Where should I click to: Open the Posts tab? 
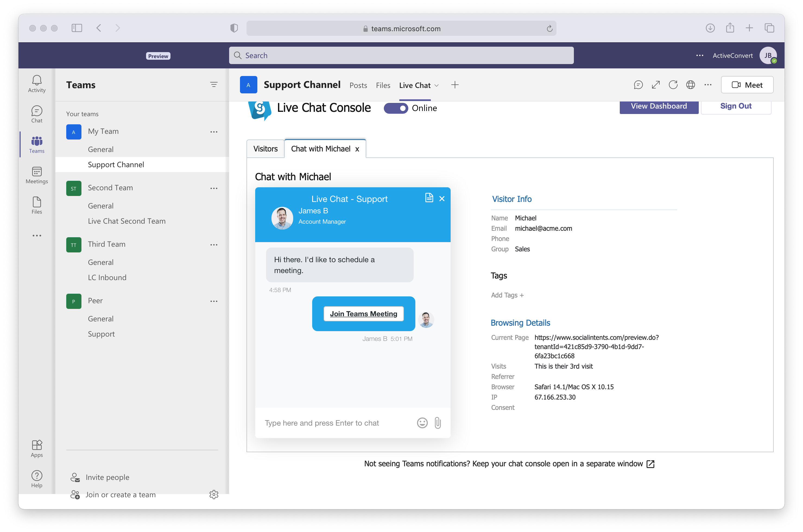point(358,85)
